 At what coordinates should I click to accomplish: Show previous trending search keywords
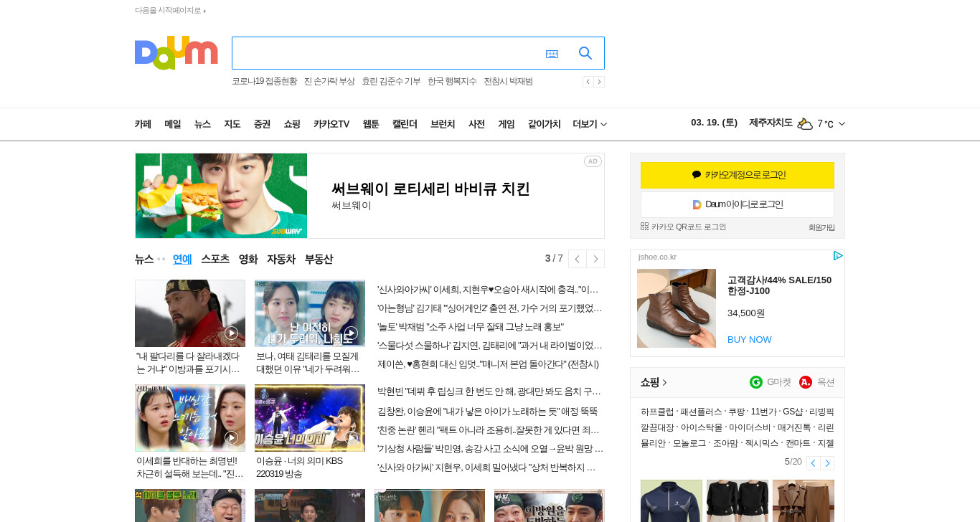pos(588,82)
